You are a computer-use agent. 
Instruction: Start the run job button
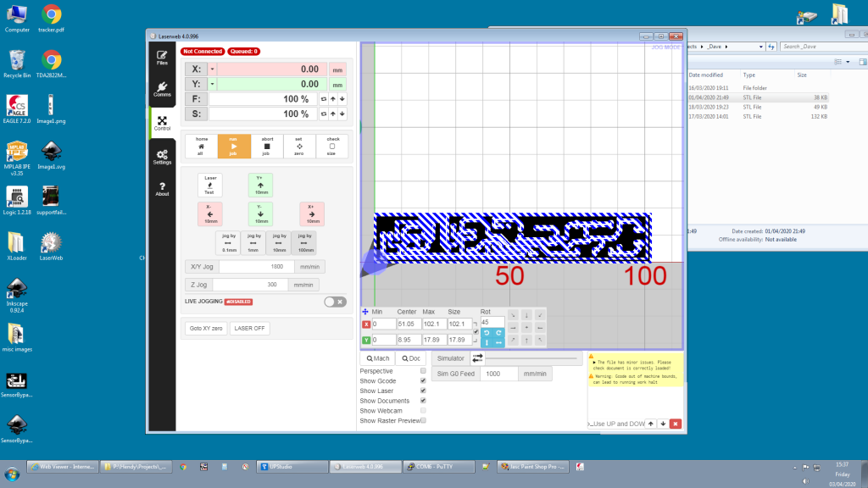point(233,146)
